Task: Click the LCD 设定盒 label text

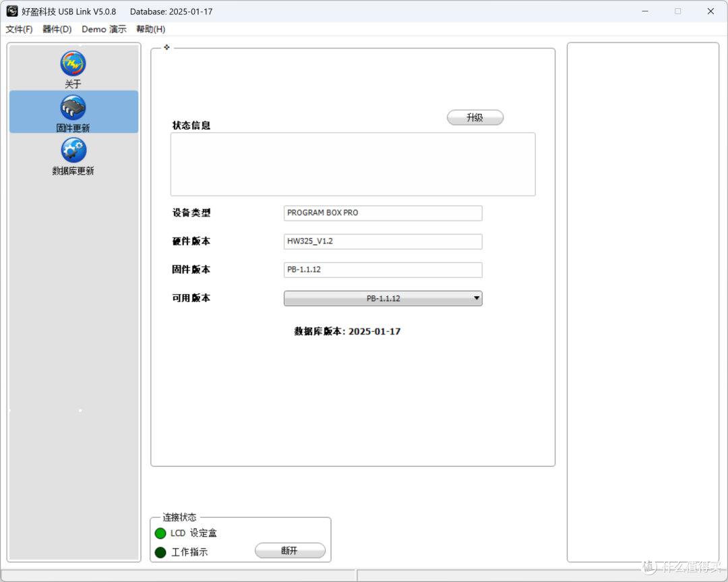Action: point(193,533)
